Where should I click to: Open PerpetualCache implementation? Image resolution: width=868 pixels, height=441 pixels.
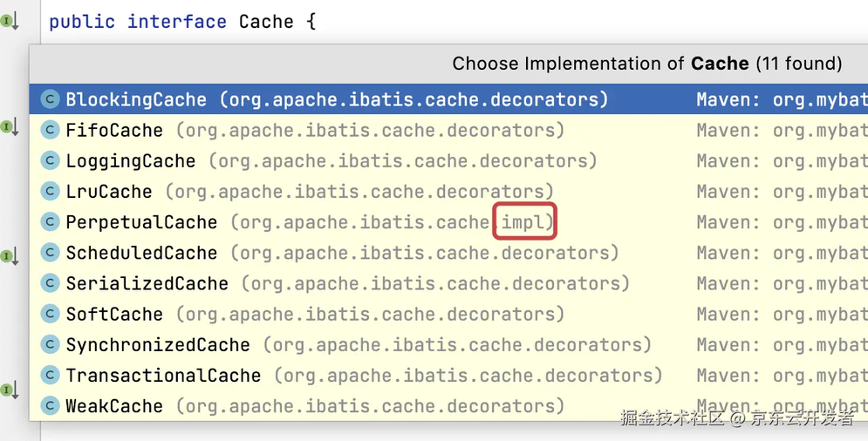point(448,222)
